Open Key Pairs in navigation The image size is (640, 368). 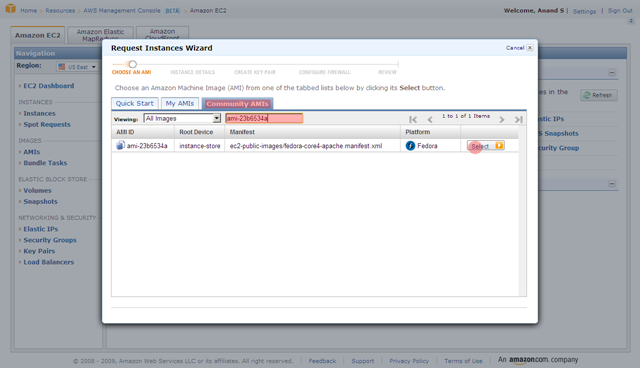click(39, 251)
